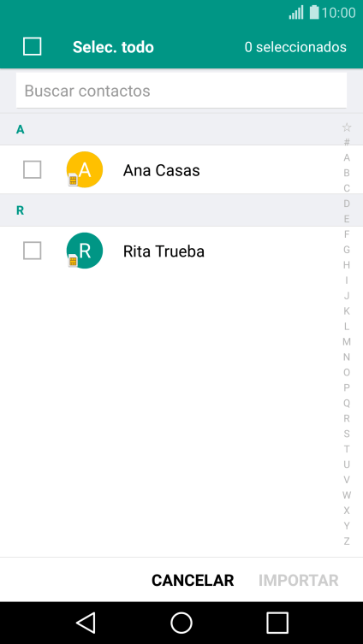Screen dimensions: 363x644
Task: Tap the CANCELAR button
Action: tap(193, 581)
